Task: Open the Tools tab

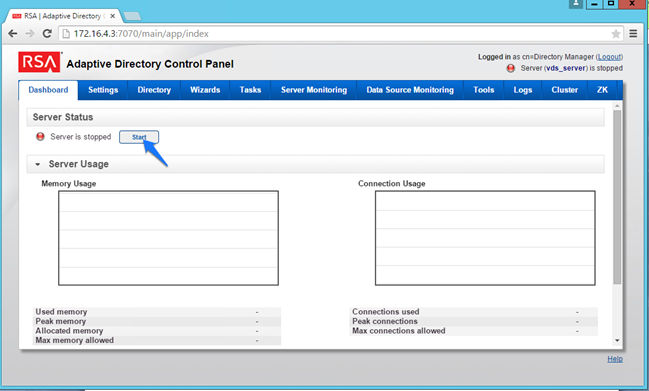Action: point(484,90)
